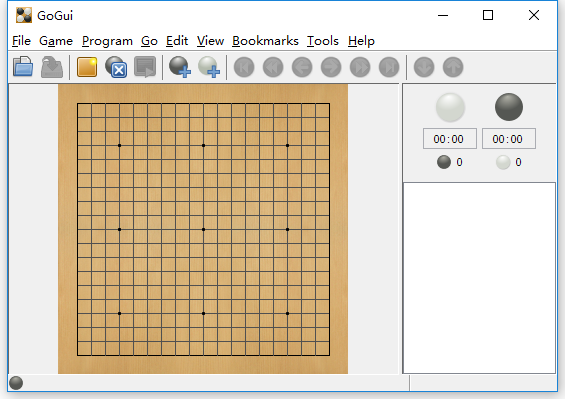565x399 pixels.
Task: Click the next variation down-arrow icon
Action: coord(424,67)
